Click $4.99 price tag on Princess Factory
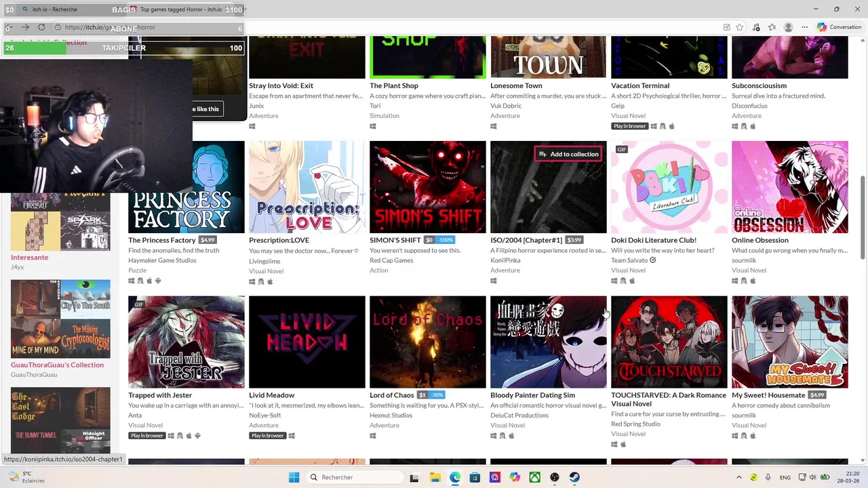Image resolution: width=868 pixels, height=488 pixels. [207, 240]
